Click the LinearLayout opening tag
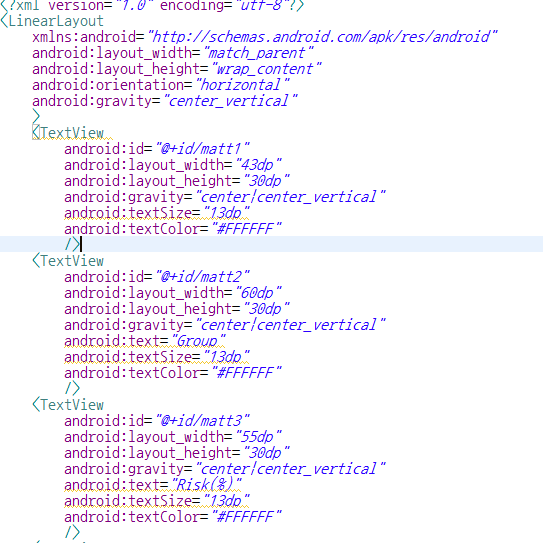The image size is (543, 543). click(52, 21)
